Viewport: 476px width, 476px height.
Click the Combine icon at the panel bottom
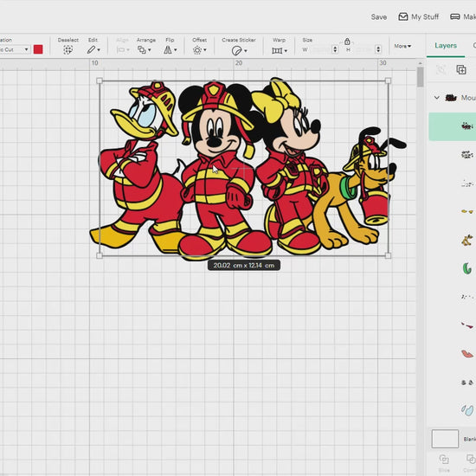(471, 459)
